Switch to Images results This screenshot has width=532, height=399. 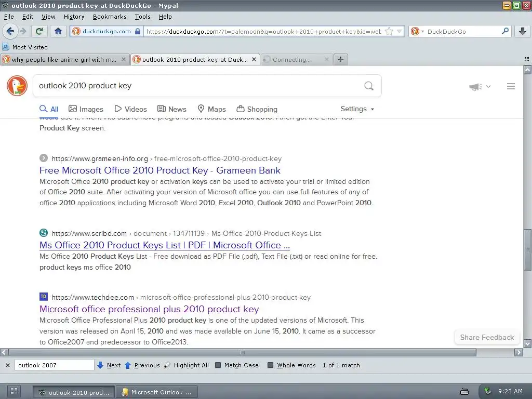[86, 109]
